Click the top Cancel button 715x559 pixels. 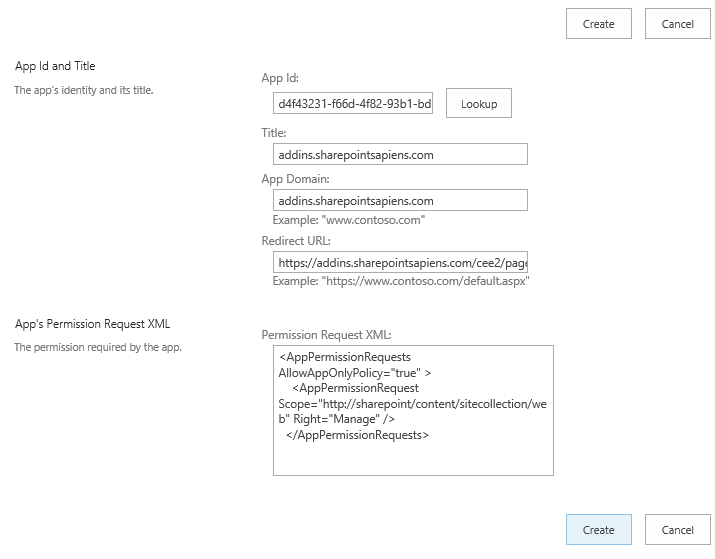coord(678,24)
